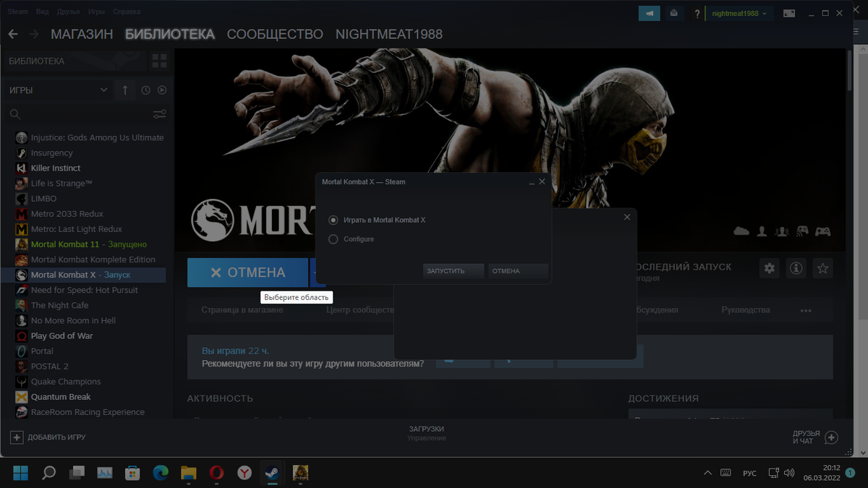The image size is (868, 488).
Task: Open the Вид menu
Action: tap(42, 12)
